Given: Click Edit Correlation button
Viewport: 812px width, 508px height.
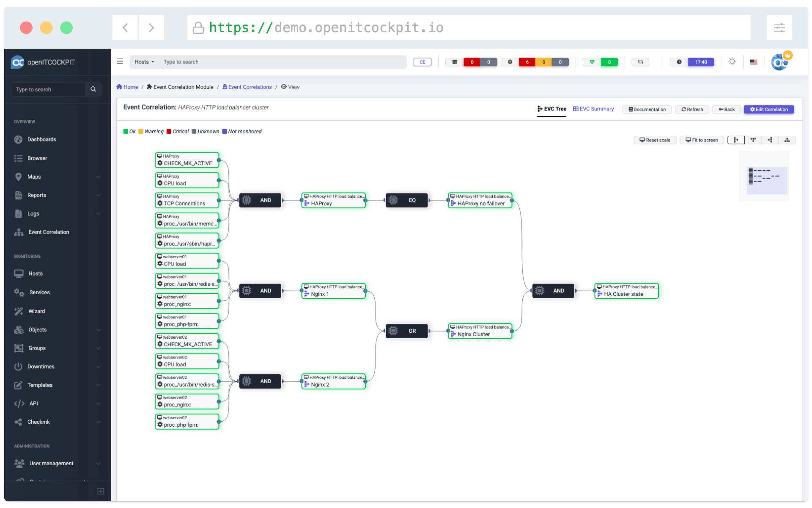Looking at the screenshot, I should point(769,110).
